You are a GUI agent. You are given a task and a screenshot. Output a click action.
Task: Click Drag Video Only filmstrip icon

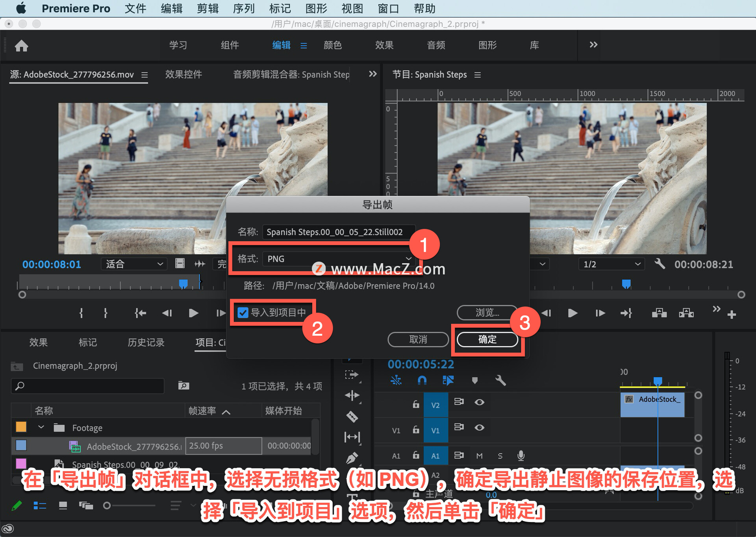click(180, 264)
